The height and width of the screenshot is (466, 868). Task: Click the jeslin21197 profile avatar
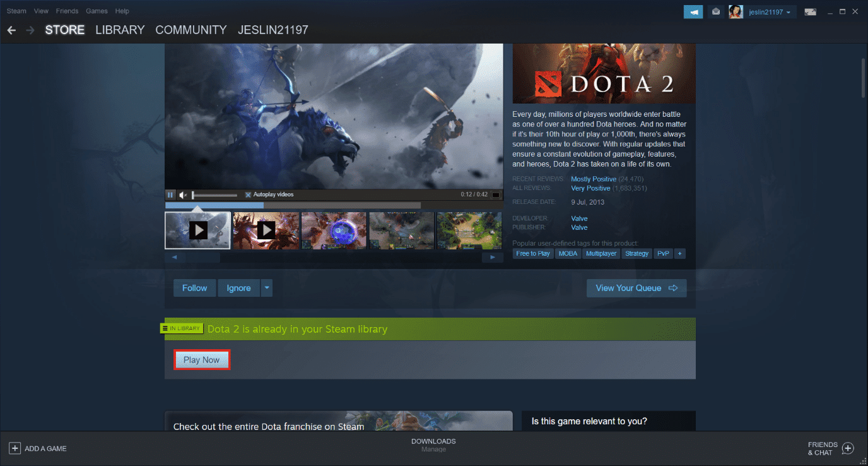pos(736,11)
